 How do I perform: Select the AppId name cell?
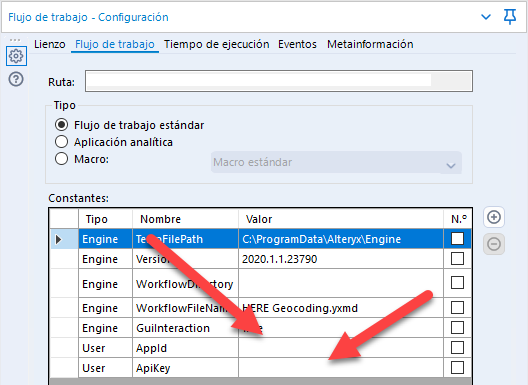[185, 348]
